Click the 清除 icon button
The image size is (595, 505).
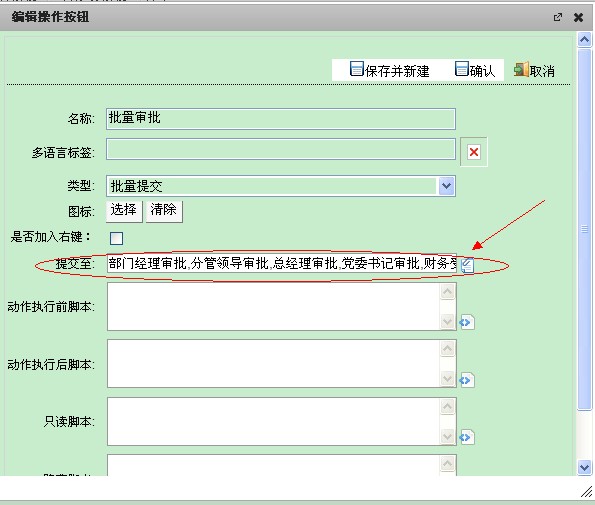tap(164, 210)
